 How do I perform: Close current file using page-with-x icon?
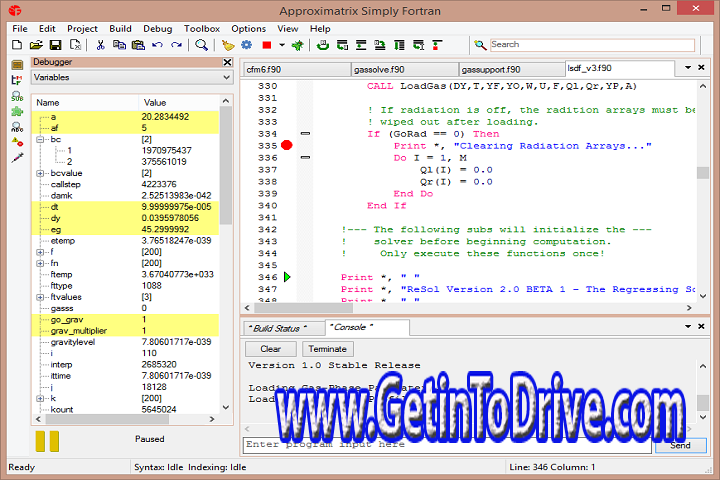click(75, 45)
